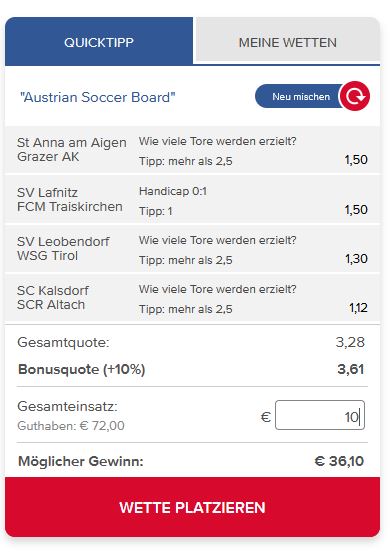Switch to the Meine Wetten tab

pos(288,43)
